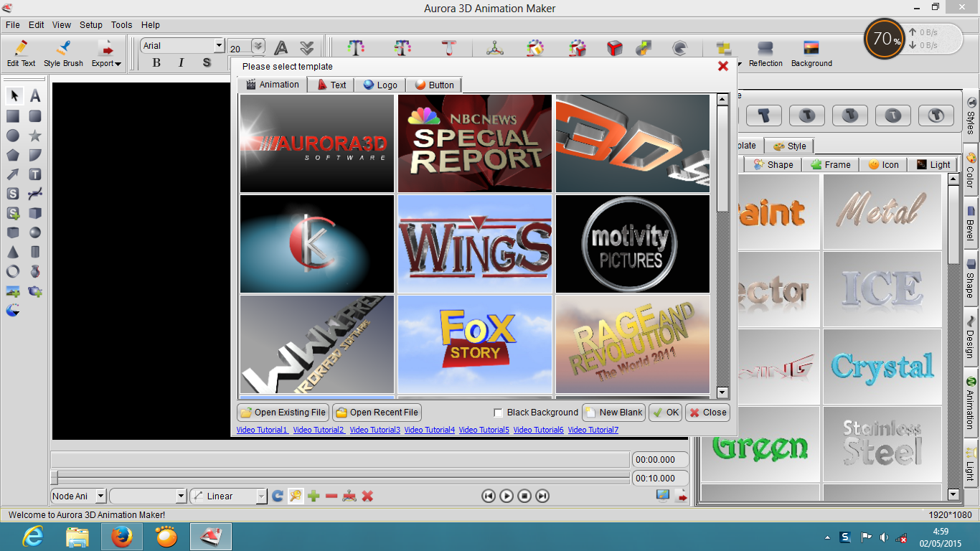Image resolution: width=980 pixels, height=551 pixels.
Task: Pick the sphere 3D shape tool
Action: tap(34, 232)
